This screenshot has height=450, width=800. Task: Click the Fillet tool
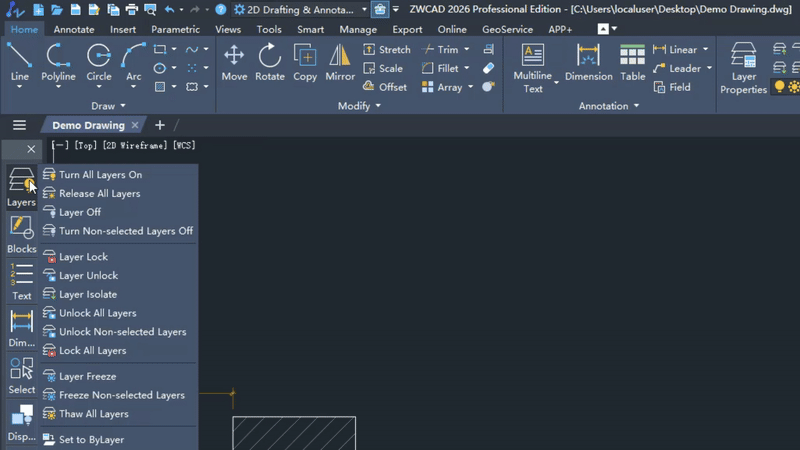(x=440, y=68)
